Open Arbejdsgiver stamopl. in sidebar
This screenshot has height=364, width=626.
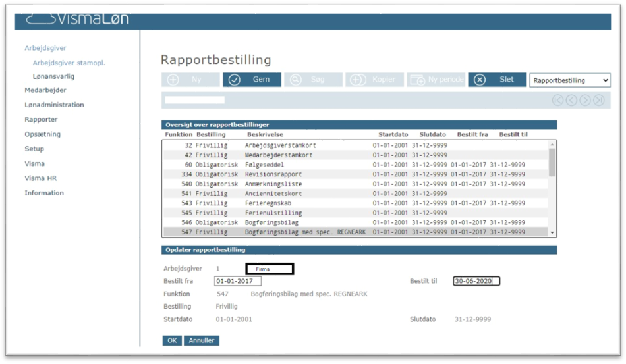pos(69,63)
